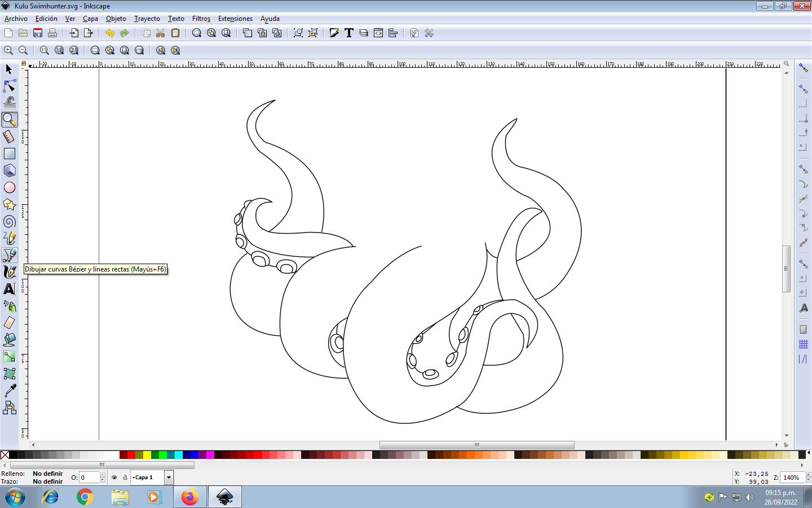Click the zoom percentage field showing 140%
Screen dimensions: 812x508
(x=793, y=478)
